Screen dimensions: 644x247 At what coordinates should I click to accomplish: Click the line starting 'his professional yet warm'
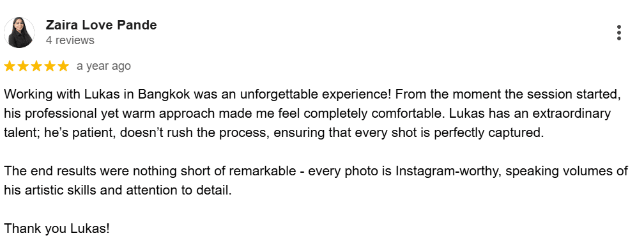pos(308,114)
